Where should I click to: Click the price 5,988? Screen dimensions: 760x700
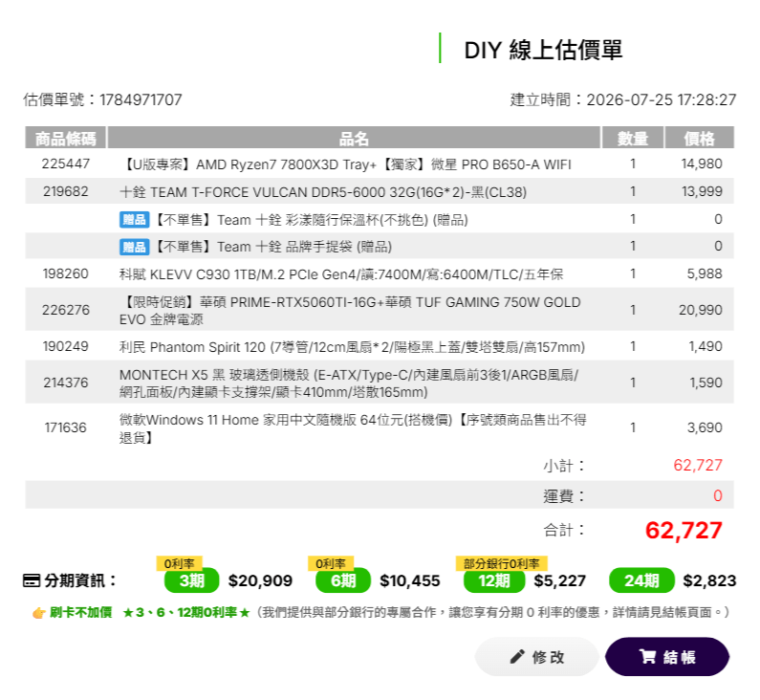coord(705,273)
